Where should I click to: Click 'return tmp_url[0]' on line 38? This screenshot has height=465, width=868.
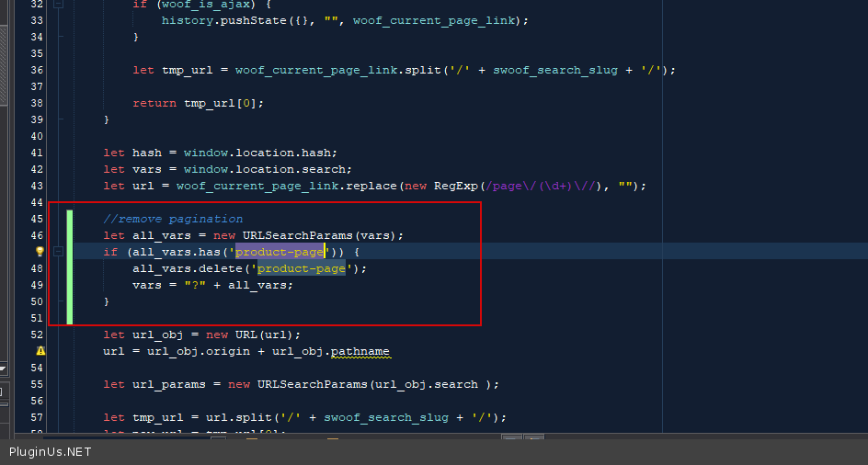coord(198,103)
